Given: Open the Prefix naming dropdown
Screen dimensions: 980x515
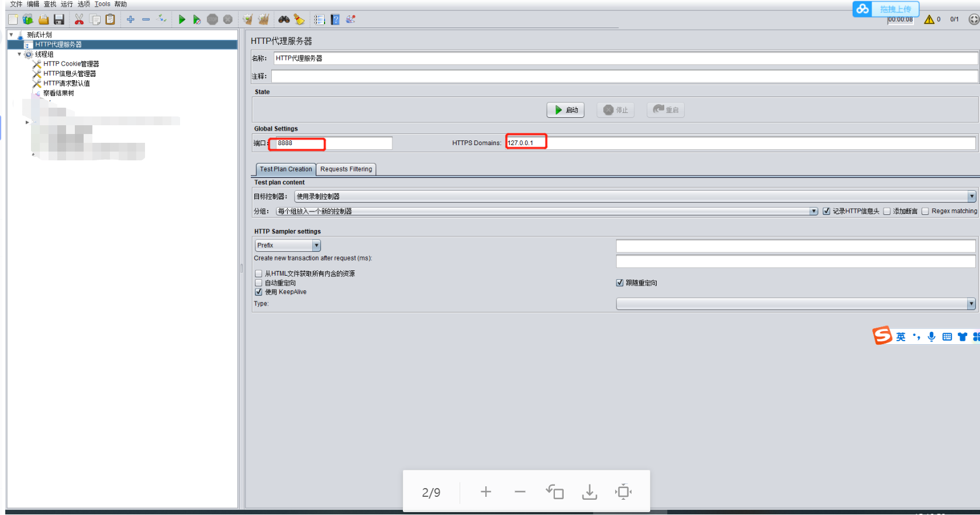Looking at the screenshot, I should [x=288, y=245].
